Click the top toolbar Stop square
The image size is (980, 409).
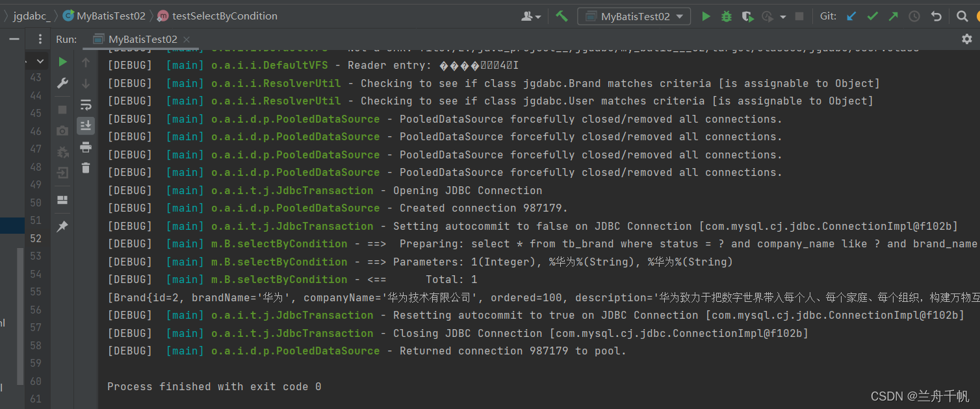799,16
